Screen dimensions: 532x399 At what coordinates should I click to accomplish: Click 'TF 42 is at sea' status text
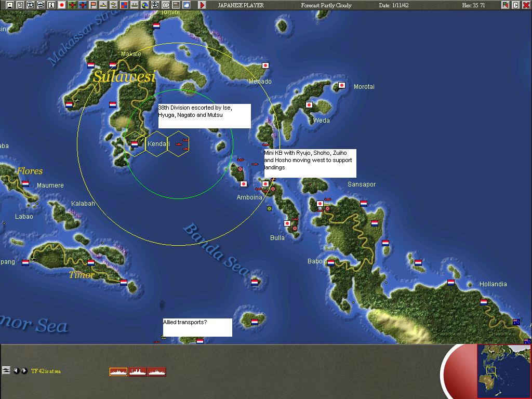[46, 371]
